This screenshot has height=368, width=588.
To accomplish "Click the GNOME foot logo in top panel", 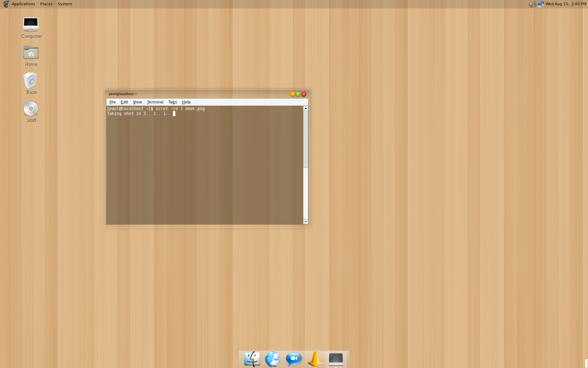I will pyautogui.click(x=6, y=4).
